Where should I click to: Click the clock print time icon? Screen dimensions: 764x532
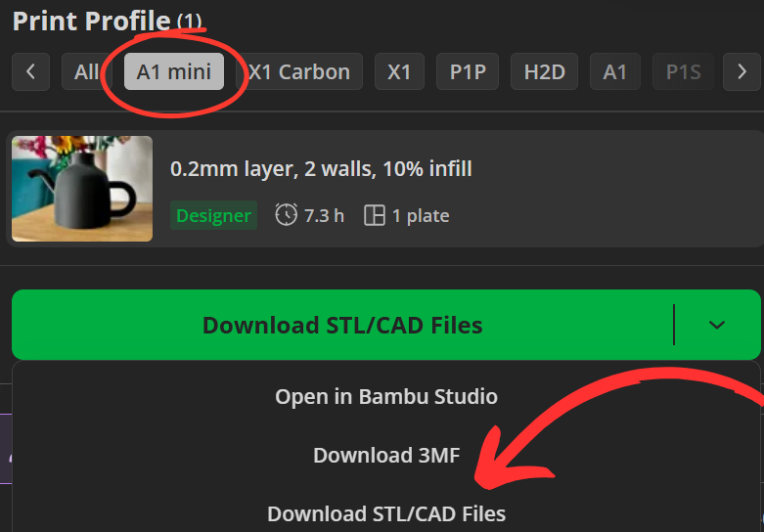click(x=286, y=215)
